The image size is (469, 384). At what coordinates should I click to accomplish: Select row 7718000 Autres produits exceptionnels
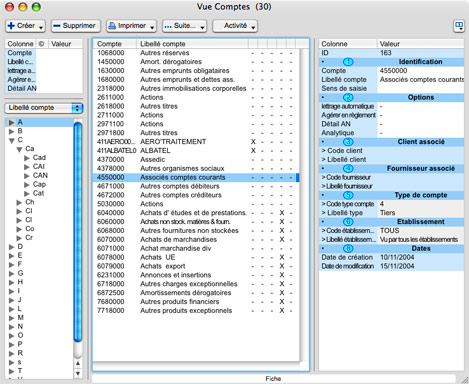pos(196,311)
